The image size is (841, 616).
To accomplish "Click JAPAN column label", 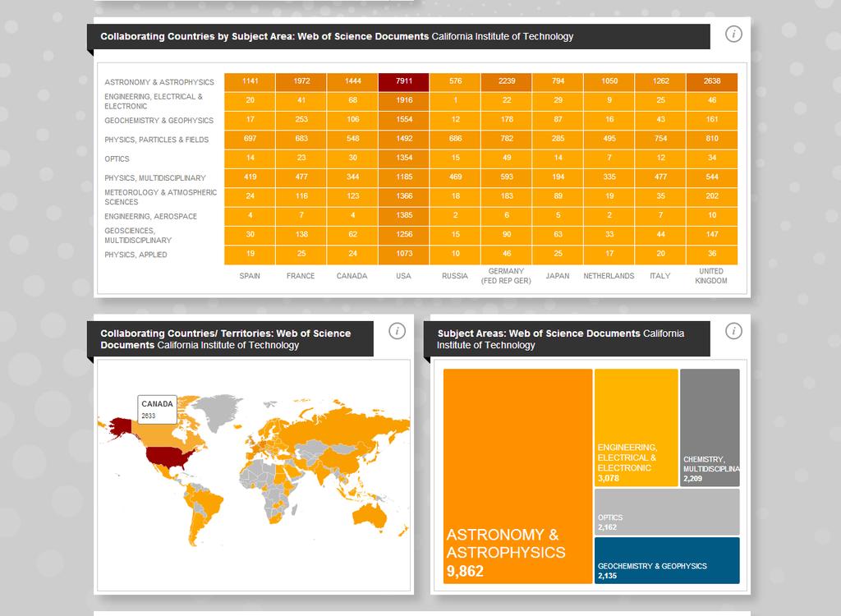I will coord(558,276).
